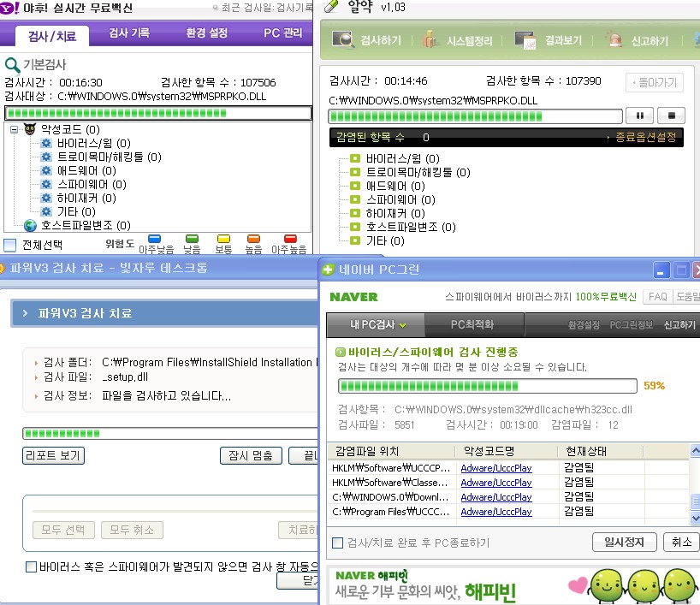Enable 검사/치료 완료 후 PC종료하기 checkbox
The width and height of the screenshot is (700, 605).
(337, 543)
